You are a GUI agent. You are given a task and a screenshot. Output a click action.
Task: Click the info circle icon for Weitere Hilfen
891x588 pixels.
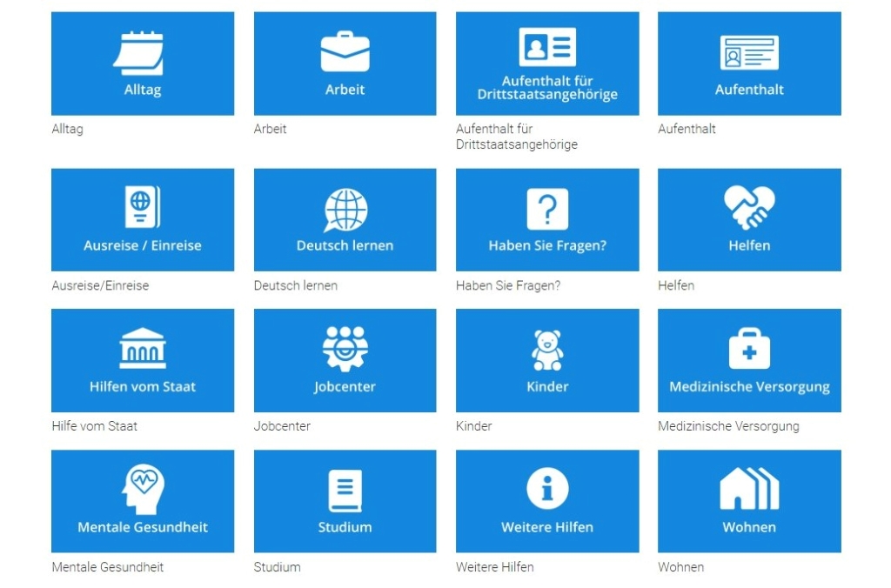coord(547,489)
